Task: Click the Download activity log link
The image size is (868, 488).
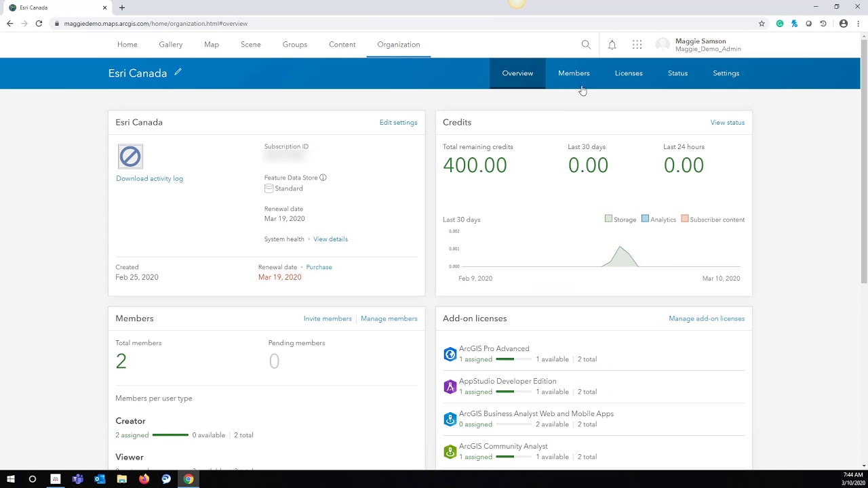Action: click(x=149, y=178)
